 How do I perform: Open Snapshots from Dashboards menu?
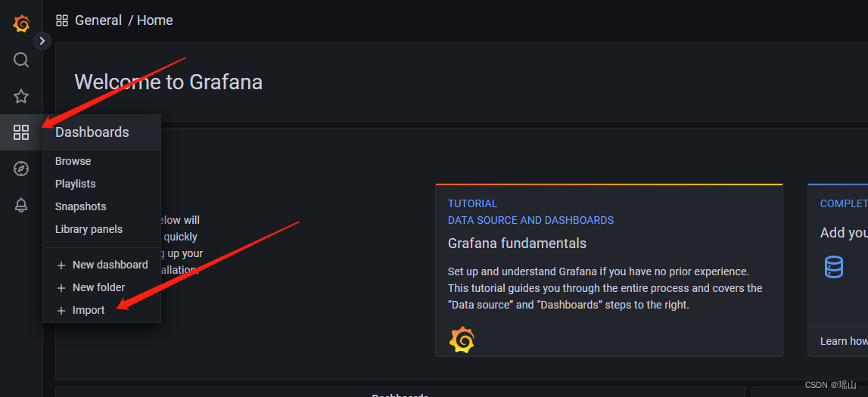click(81, 206)
